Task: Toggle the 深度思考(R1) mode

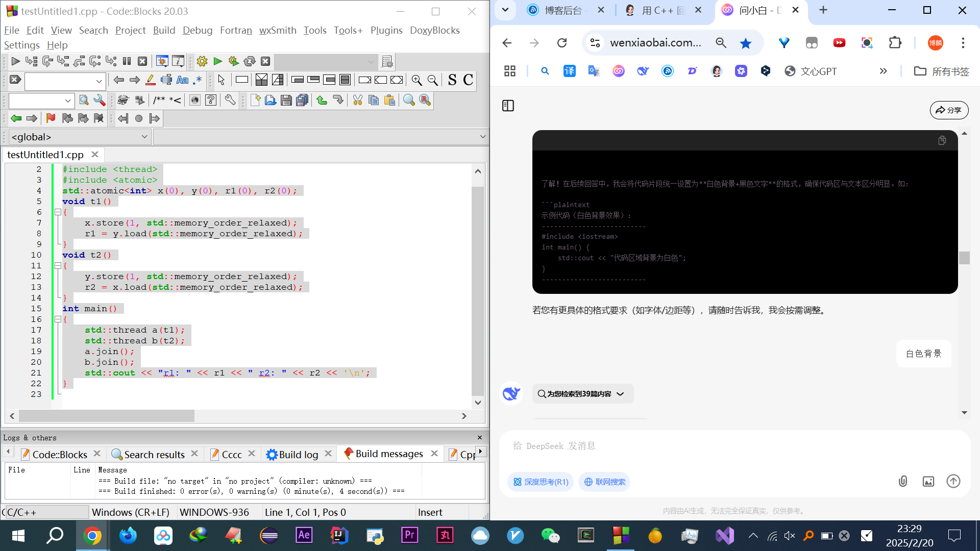Action: coord(541,482)
